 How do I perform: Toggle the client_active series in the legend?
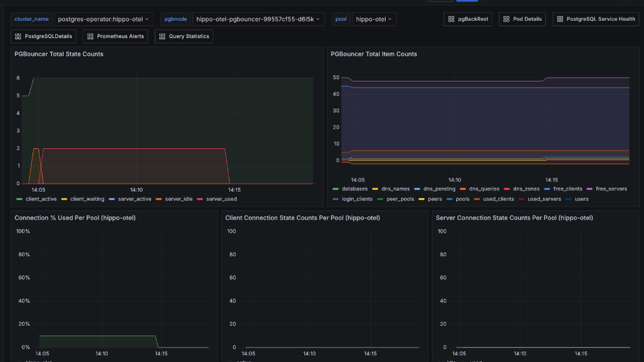pos(41,199)
